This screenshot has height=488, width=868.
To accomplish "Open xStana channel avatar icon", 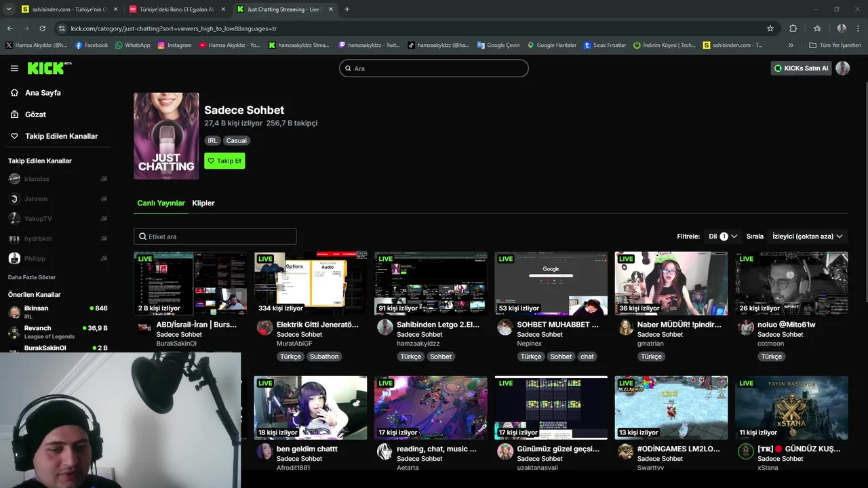I will [x=745, y=452].
